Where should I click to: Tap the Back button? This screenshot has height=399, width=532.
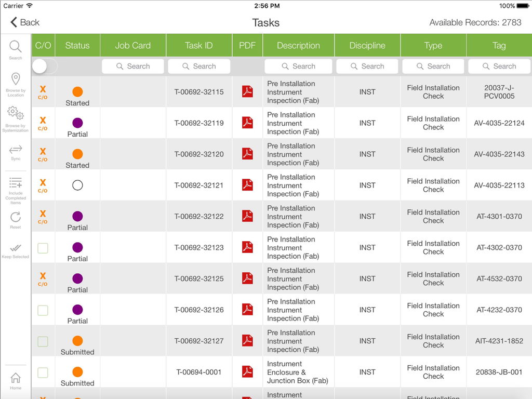[23, 22]
